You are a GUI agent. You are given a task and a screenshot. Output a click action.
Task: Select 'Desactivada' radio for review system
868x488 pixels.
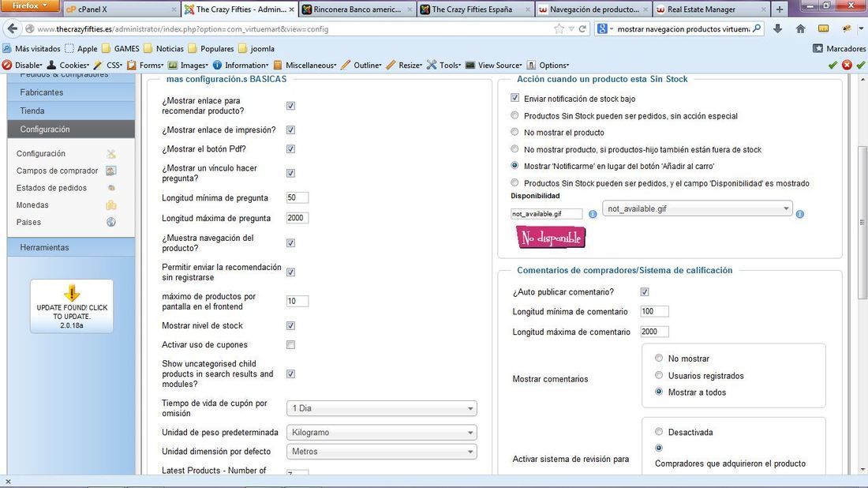point(659,431)
